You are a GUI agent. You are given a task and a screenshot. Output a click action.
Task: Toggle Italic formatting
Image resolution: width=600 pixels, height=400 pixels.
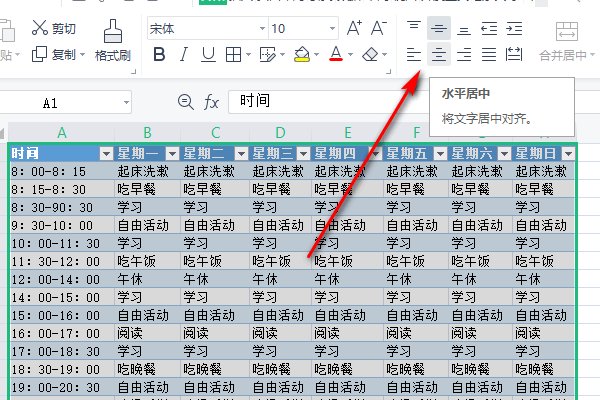[x=184, y=54]
